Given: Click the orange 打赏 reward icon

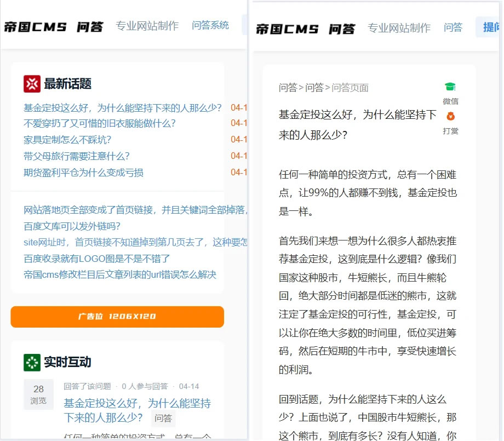Looking at the screenshot, I should click(450, 116).
